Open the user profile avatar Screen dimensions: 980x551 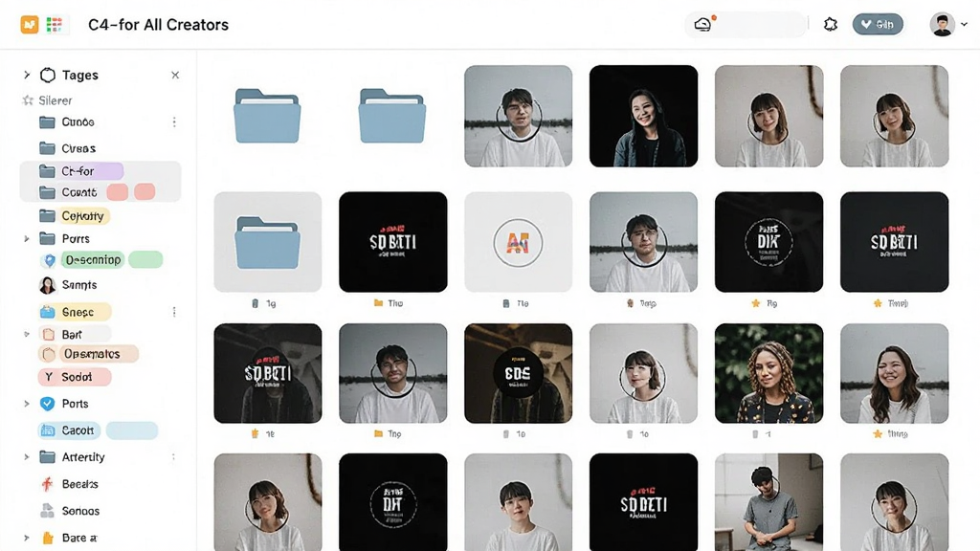coord(942,24)
